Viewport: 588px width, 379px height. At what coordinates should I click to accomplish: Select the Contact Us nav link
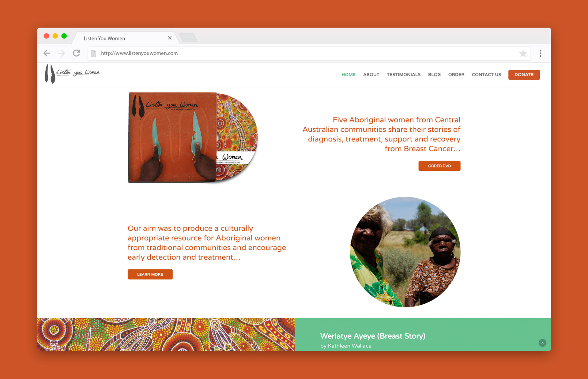pos(486,74)
